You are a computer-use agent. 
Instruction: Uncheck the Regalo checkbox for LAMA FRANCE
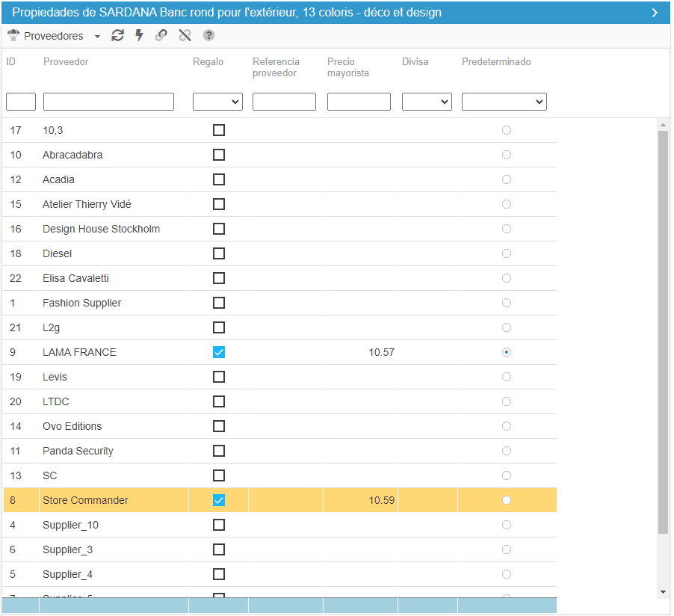[x=219, y=352]
